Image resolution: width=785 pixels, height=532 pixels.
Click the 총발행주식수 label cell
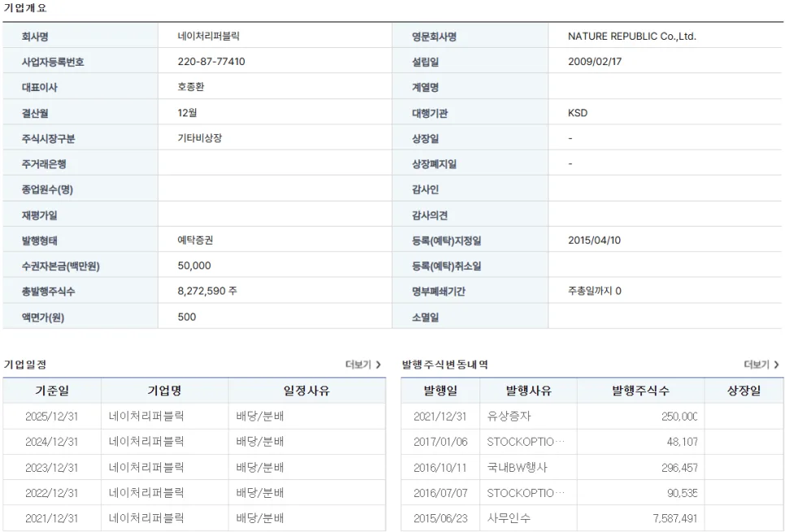pyautogui.click(x=80, y=291)
